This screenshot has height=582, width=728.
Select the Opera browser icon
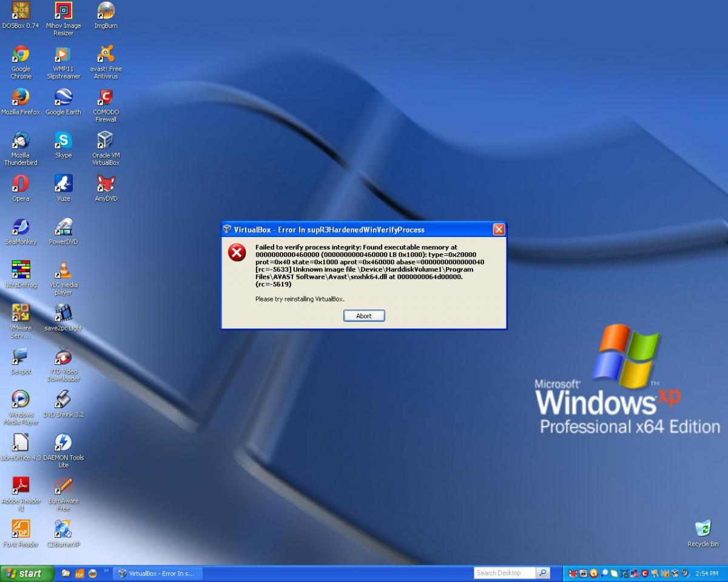[x=21, y=188]
